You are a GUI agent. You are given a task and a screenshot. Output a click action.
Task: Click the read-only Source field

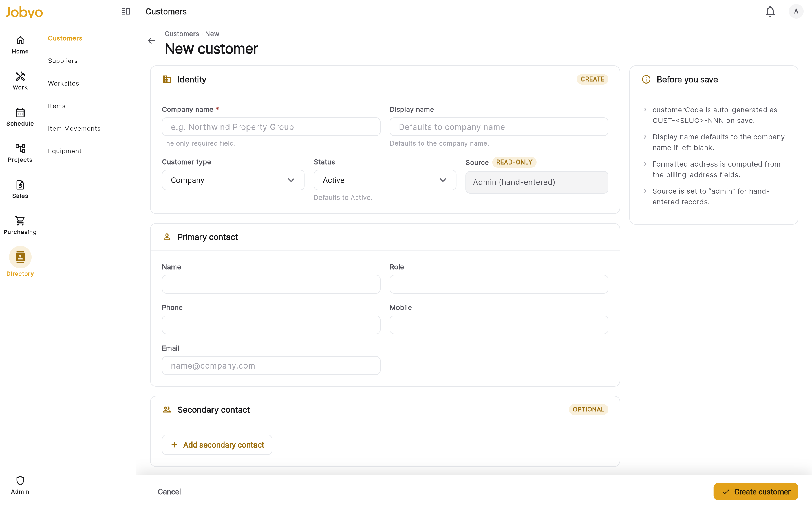pyautogui.click(x=537, y=182)
